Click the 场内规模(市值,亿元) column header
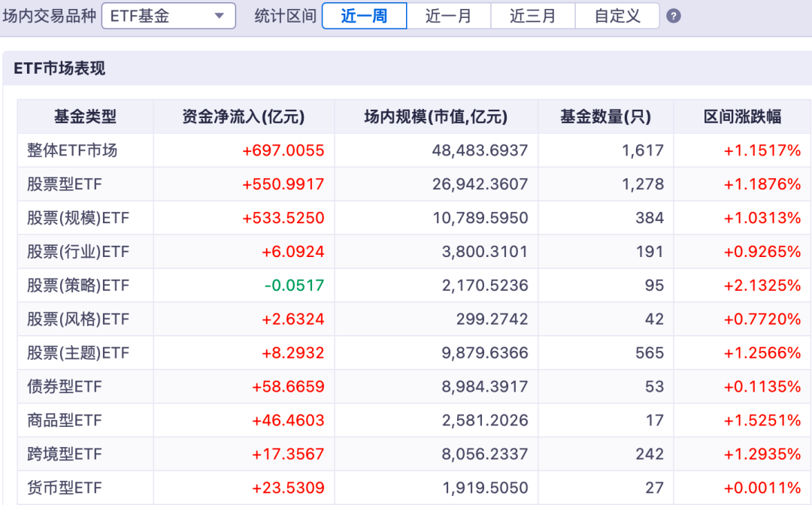The image size is (812, 505). point(436,116)
